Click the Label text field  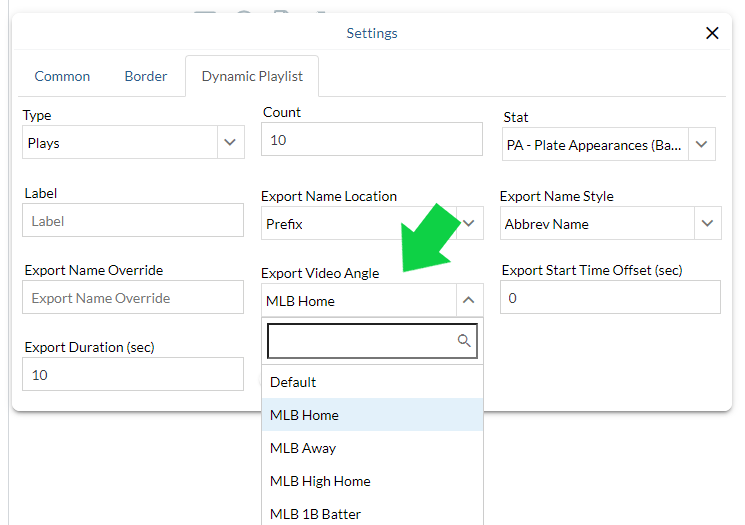point(133,221)
